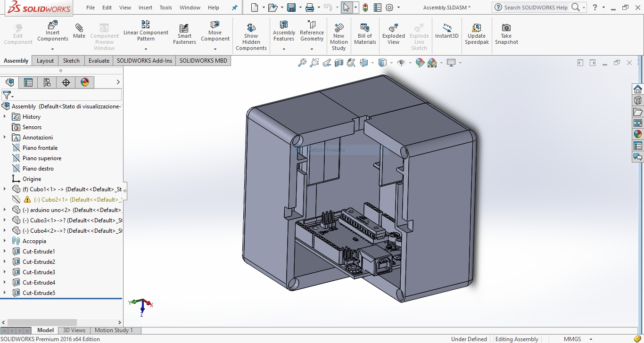Open View Settings monitor icon
Screen dimensions: 644x343
(x=451, y=63)
